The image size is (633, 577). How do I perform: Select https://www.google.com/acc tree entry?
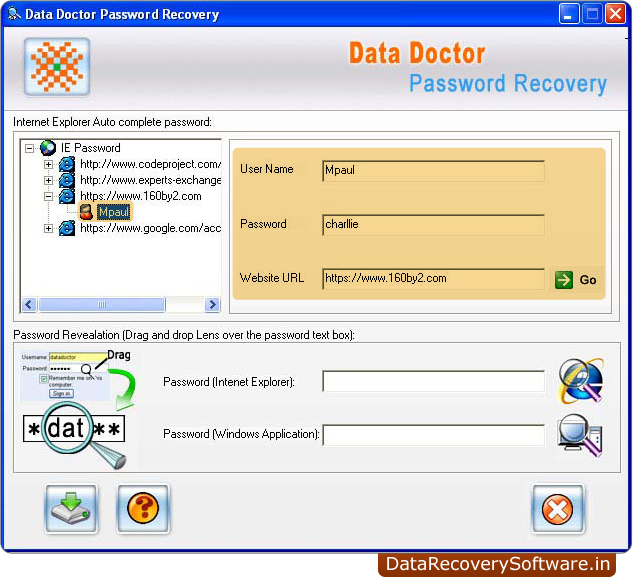pyautogui.click(x=151, y=228)
